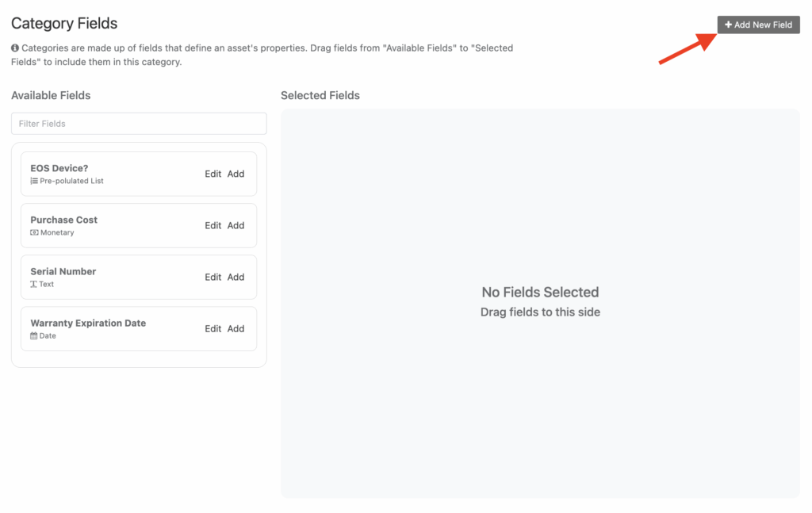Add the Warranty Expiration Date field
The image size is (812, 513).
coord(236,328)
